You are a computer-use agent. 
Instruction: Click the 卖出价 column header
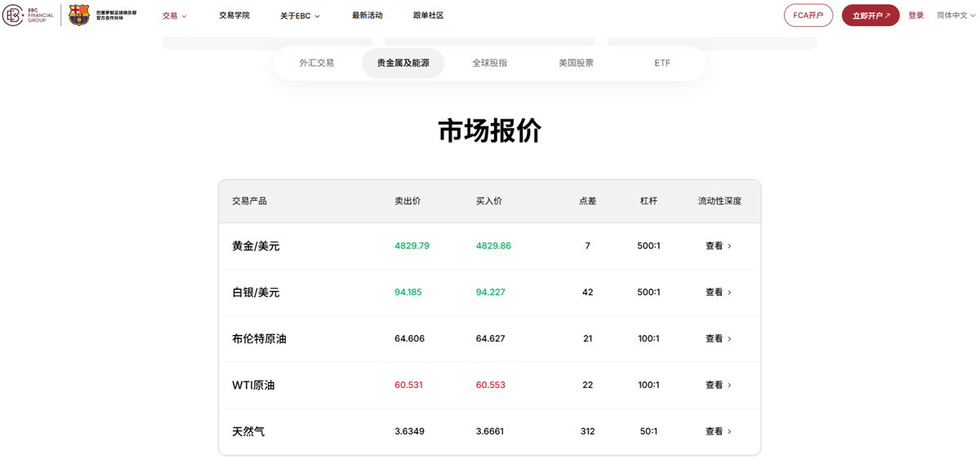tap(408, 201)
